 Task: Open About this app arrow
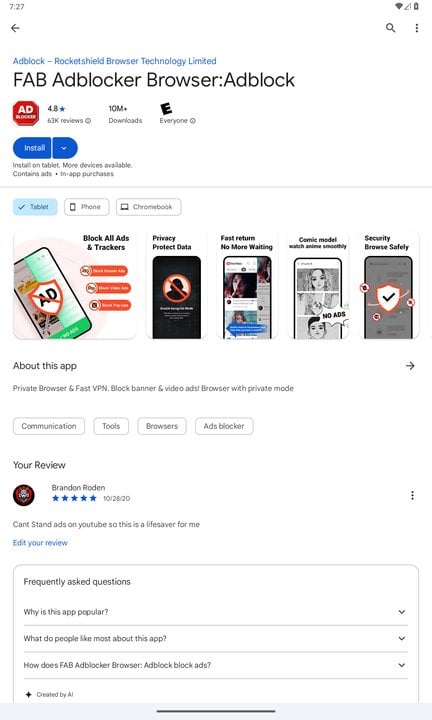pyautogui.click(x=410, y=366)
